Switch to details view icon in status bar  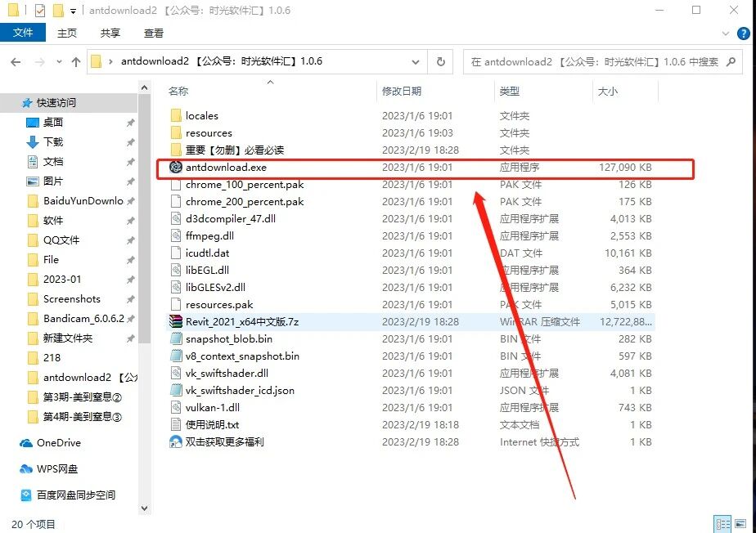tap(722, 524)
